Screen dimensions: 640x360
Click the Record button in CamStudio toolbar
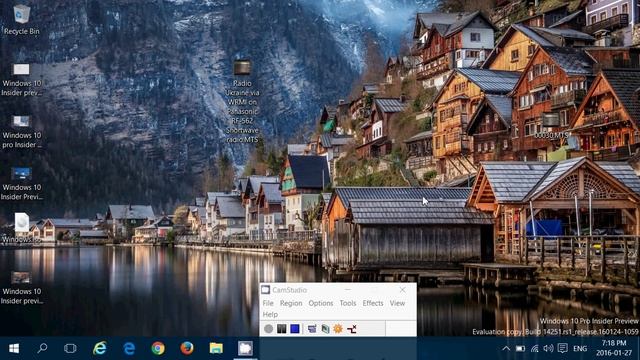pyautogui.click(x=268, y=329)
